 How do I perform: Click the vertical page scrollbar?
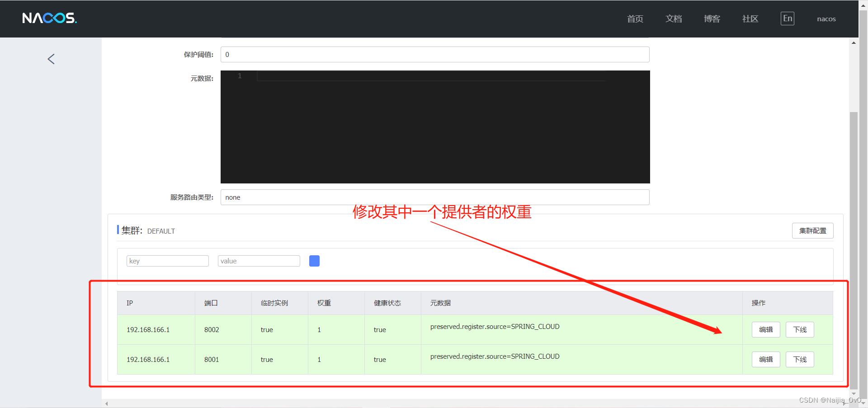pos(854,251)
